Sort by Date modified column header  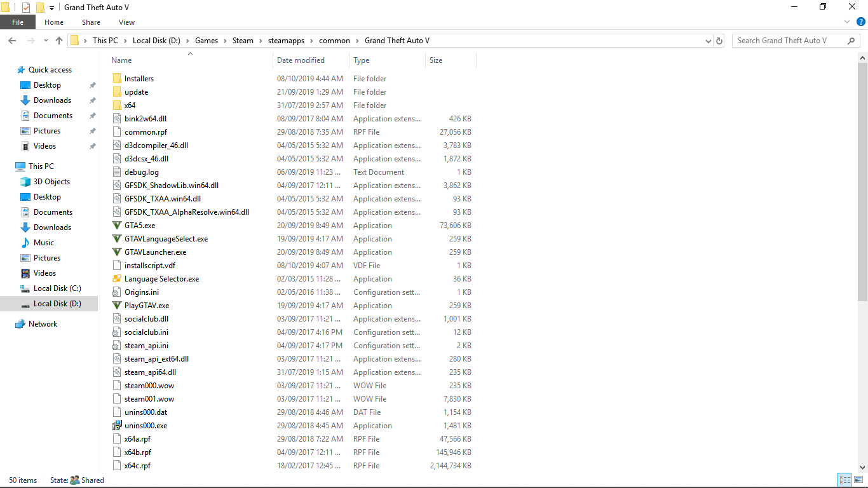[x=311, y=60]
